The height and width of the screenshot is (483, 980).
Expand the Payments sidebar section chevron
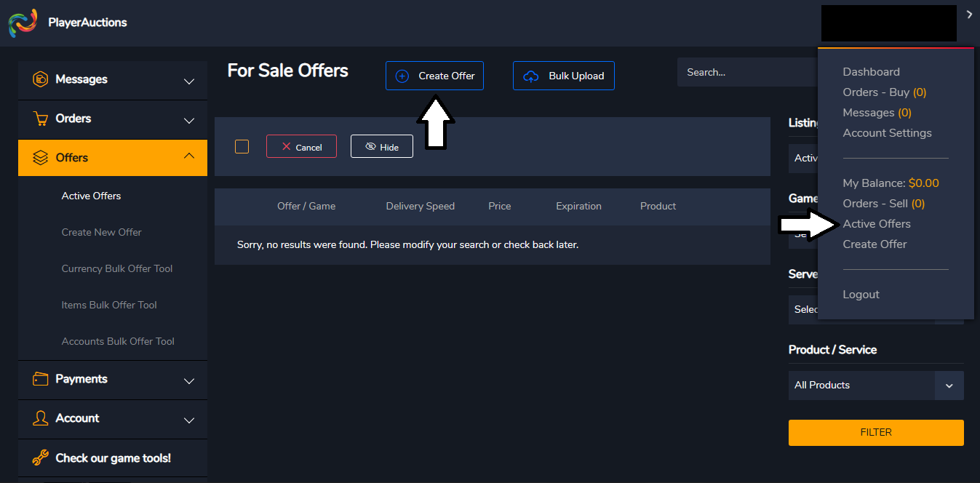tap(189, 381)
